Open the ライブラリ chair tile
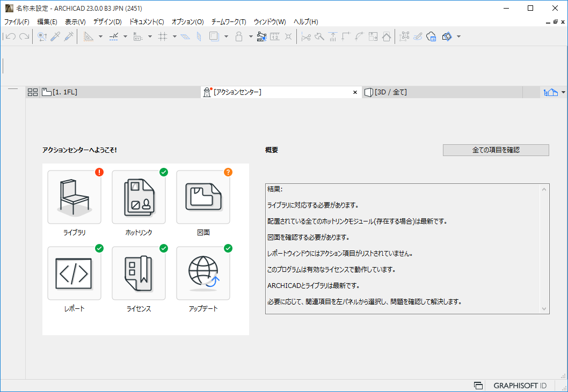This screenshot has height=392, width=568. [74, 197]
